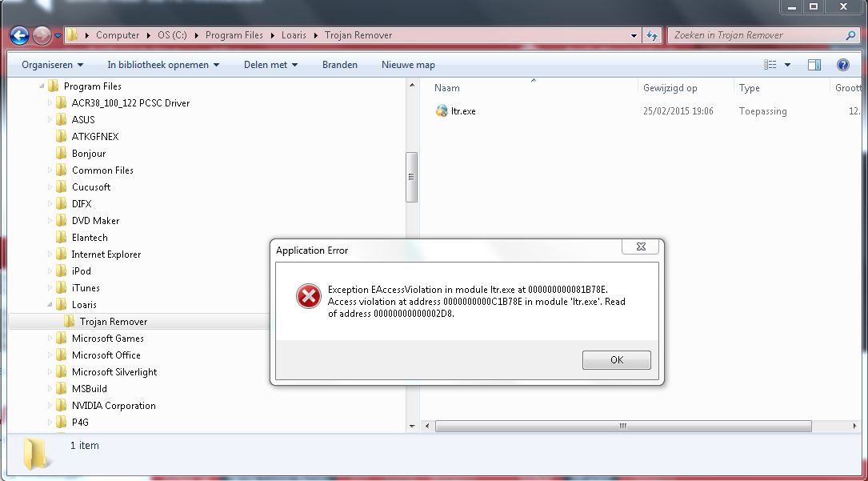This screenshot has height=481, width=868.
Task: Select the Elantech folder
Action: (x=90, y=238)
